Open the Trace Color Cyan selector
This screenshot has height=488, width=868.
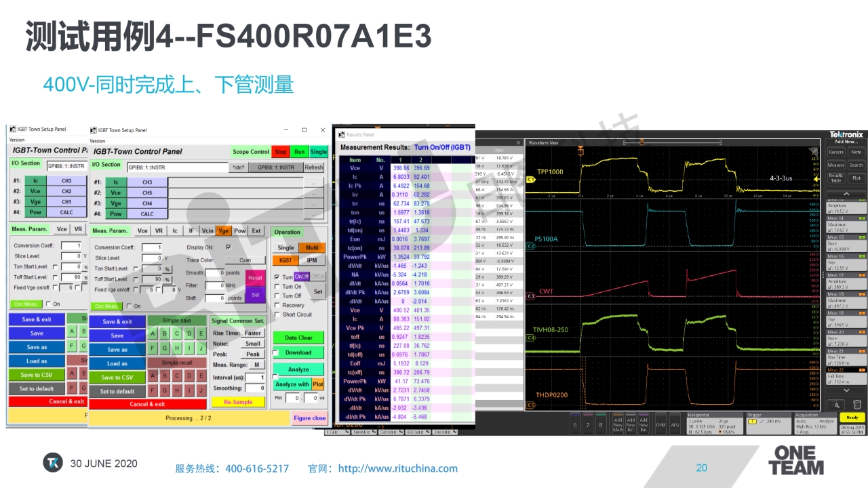(244, 260)
